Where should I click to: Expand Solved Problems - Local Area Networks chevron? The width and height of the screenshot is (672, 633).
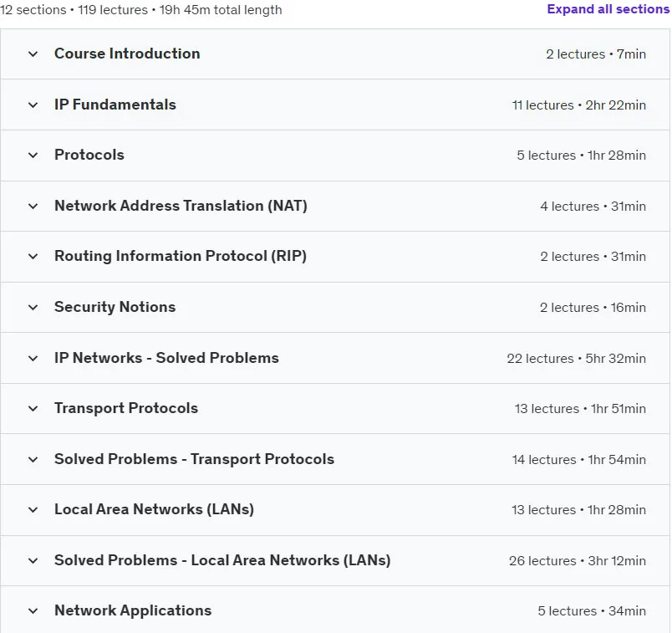[x=33, y=560]
